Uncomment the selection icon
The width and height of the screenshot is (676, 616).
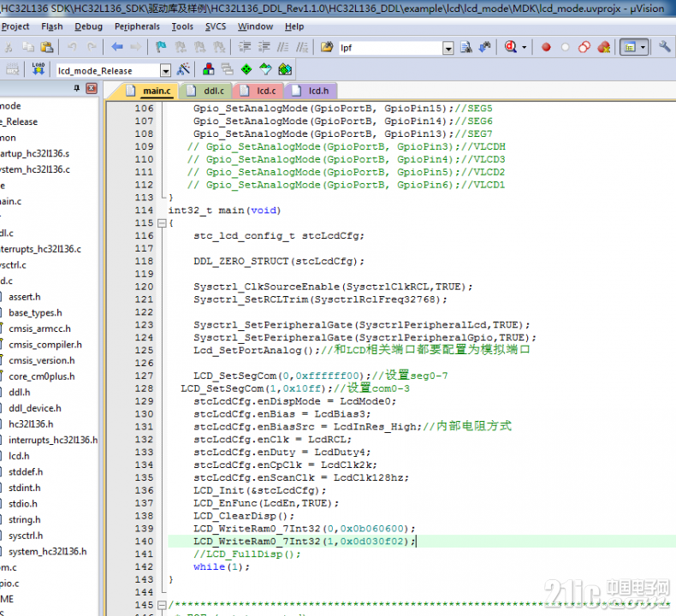[x=302, y=47]
